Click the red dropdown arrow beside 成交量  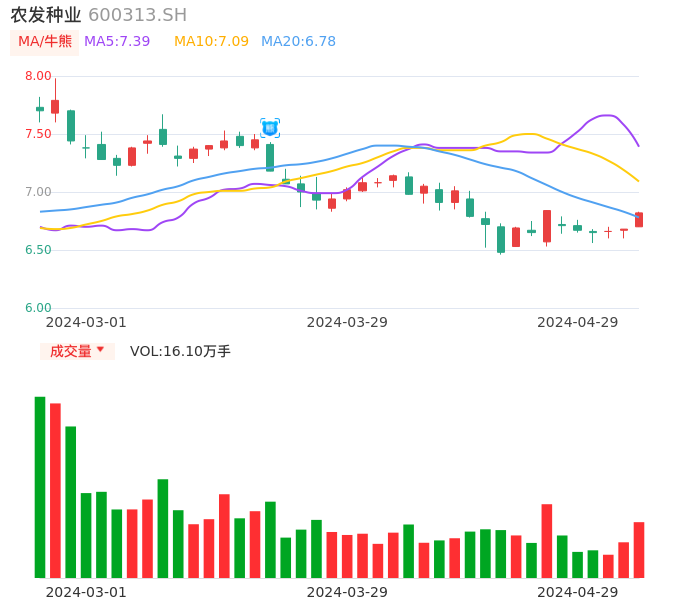point(101,350)
